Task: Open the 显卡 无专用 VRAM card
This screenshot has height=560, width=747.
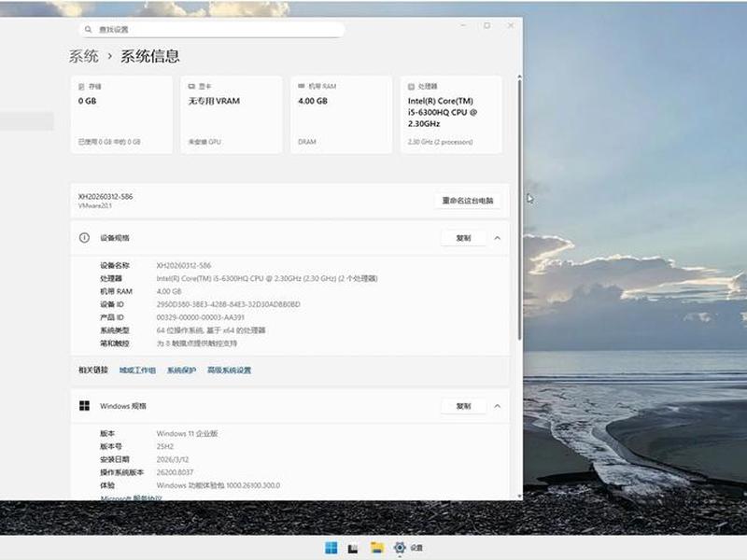Action: pyautogui.click(x=232, y=114)
